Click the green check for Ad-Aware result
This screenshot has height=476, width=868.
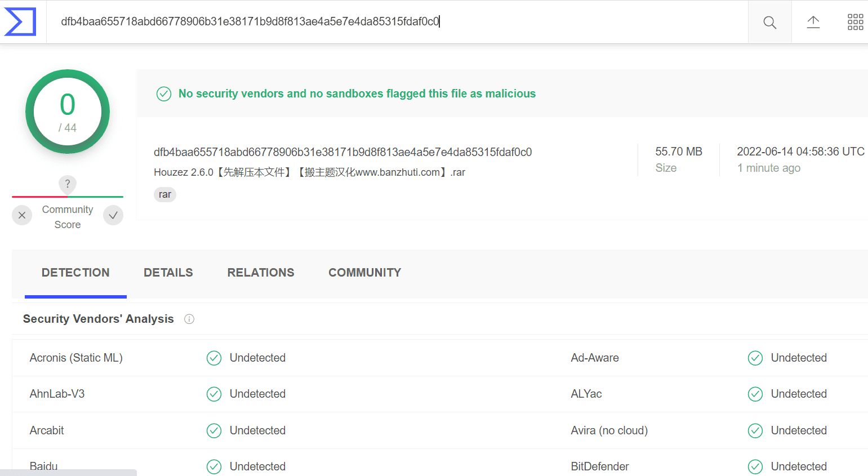(x=755, y=358)
